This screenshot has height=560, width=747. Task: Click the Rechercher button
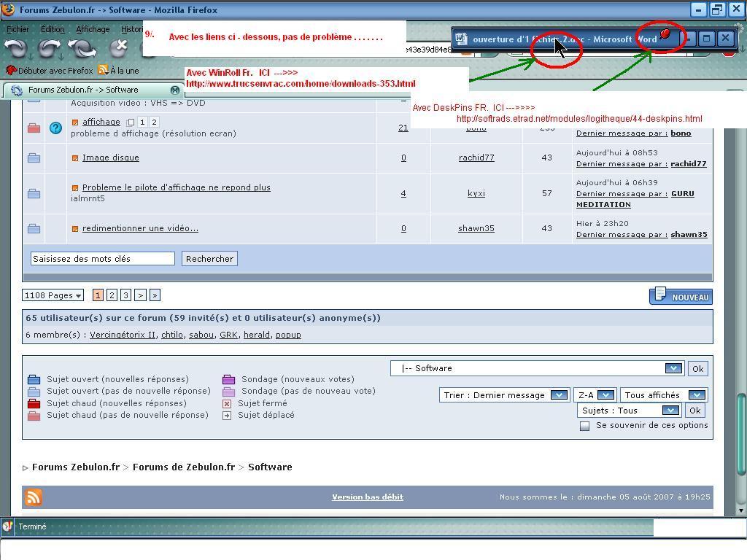pos(209,259)
